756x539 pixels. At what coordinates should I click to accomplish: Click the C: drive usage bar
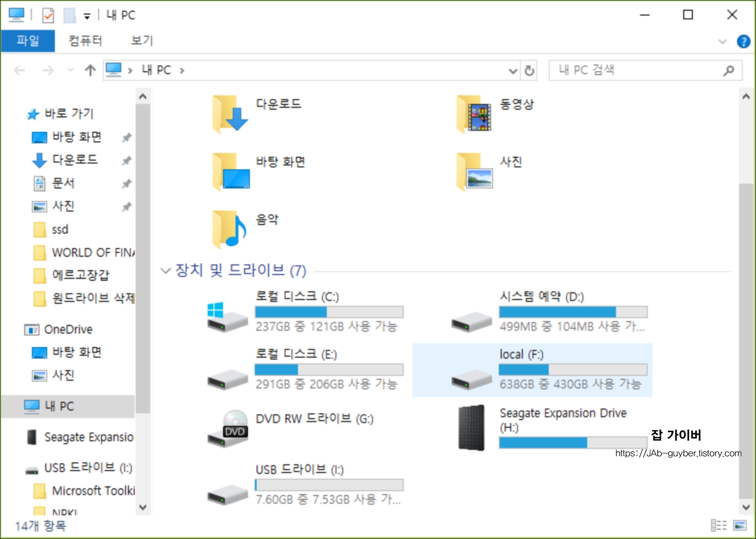[329, 312]
